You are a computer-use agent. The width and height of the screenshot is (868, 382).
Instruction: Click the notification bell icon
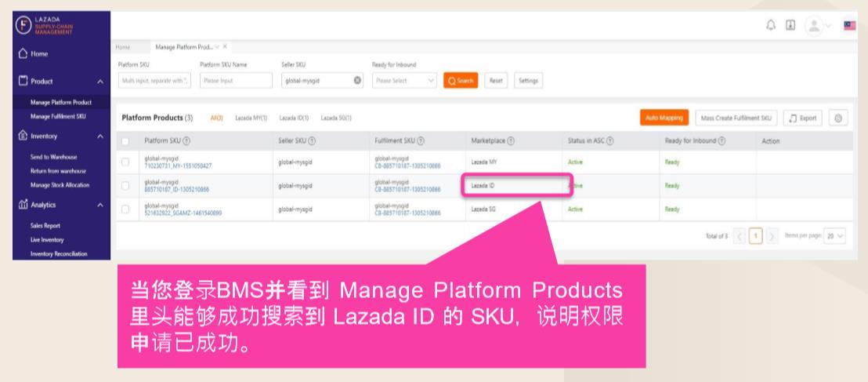[770, 24]
